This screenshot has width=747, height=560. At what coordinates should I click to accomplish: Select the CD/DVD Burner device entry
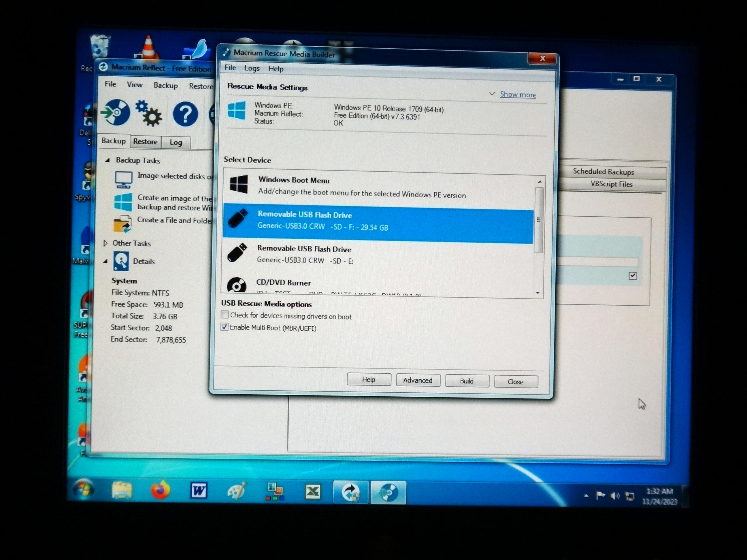(377, 285)
